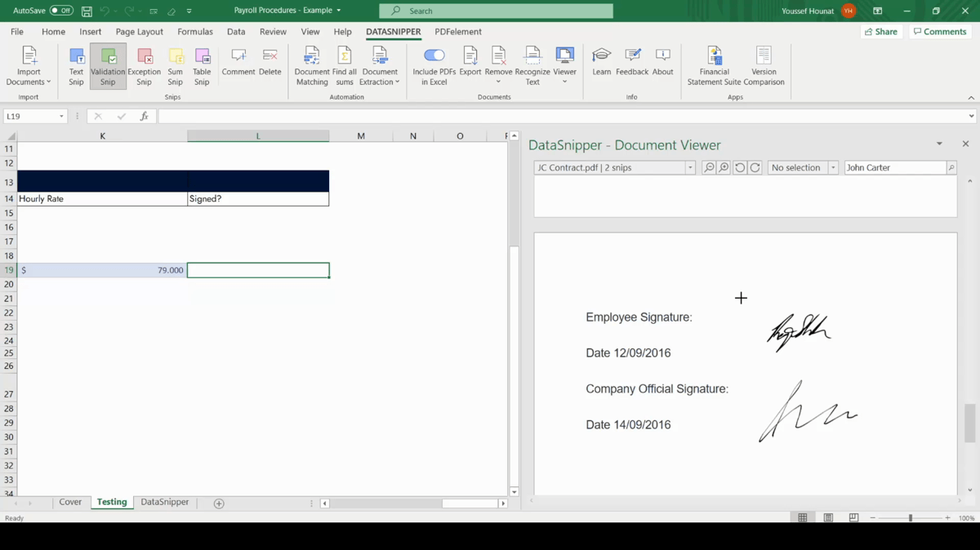The width and height of the screenshot is (980, 550).
Task: Click the Share button
Action: coord(881,31)
